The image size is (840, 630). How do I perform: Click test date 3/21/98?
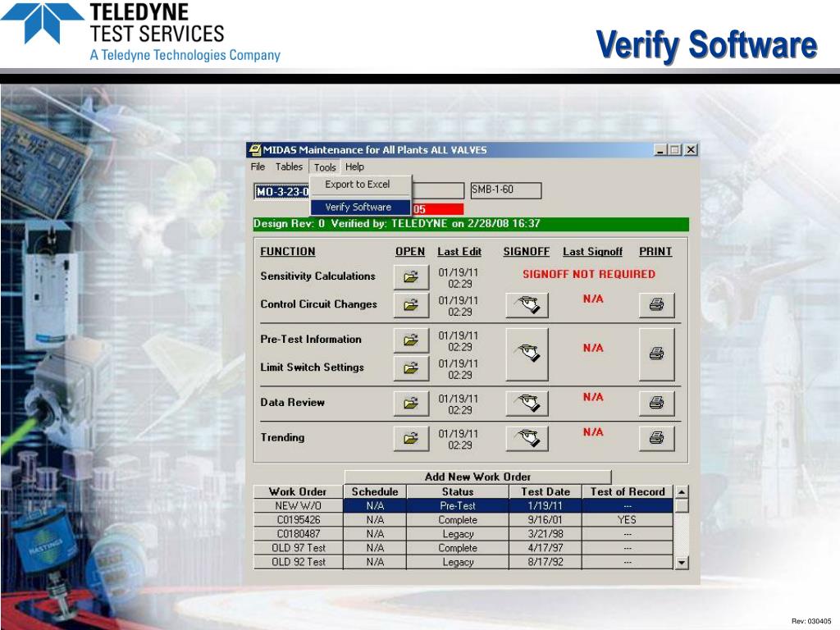(546, 533)
